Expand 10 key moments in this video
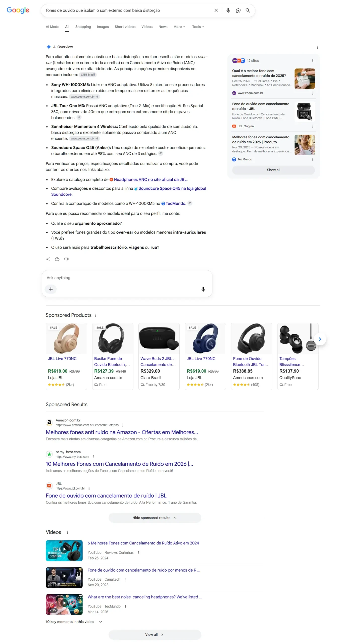Viewport: 340px width, 644px height. [74, 622]
